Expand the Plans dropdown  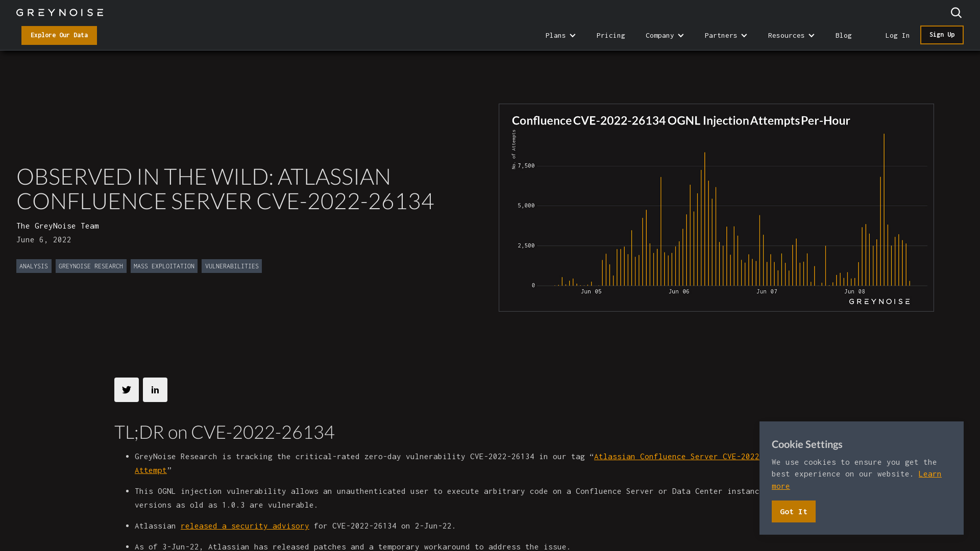tap(560, 35)
